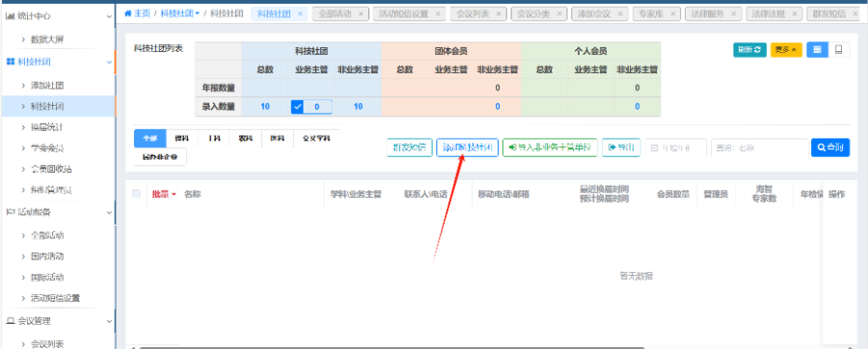The image size is (868, 349).
Task: Open the 科技社团 breadcrumb dropdown
Action: 180,13
